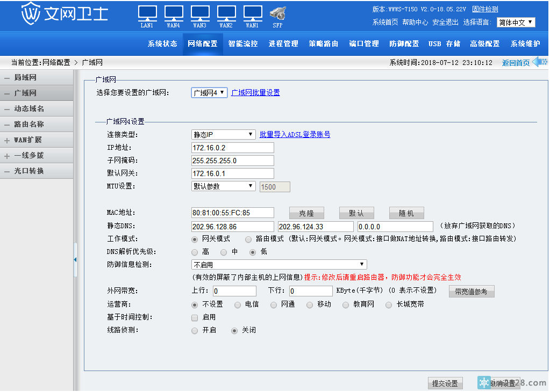The width and height of the screenshot is (550, 392).
Task: Click the WAN3 port icon
Action: (200, 13)
